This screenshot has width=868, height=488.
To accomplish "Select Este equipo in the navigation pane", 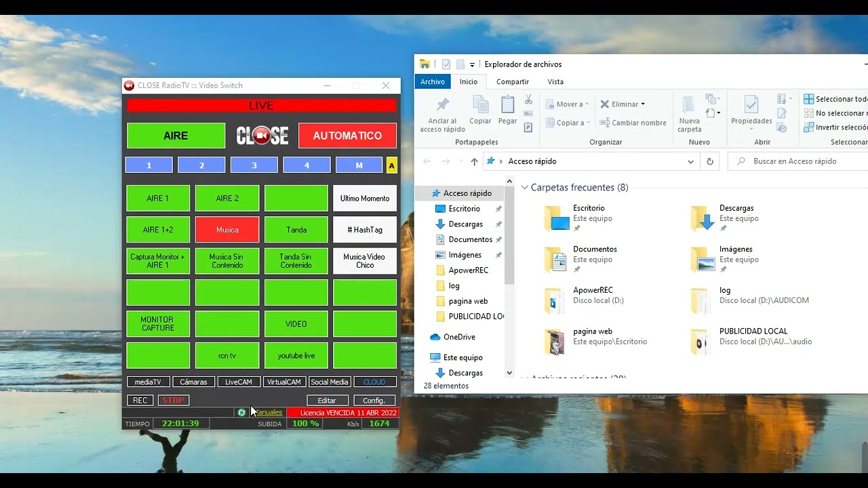I will (463, 357).
